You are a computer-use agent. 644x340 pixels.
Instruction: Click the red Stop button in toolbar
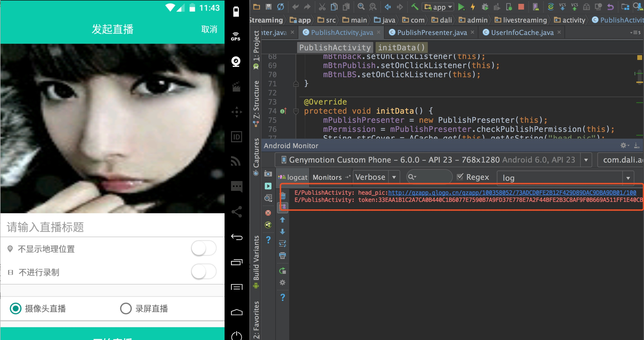(521, 7)
